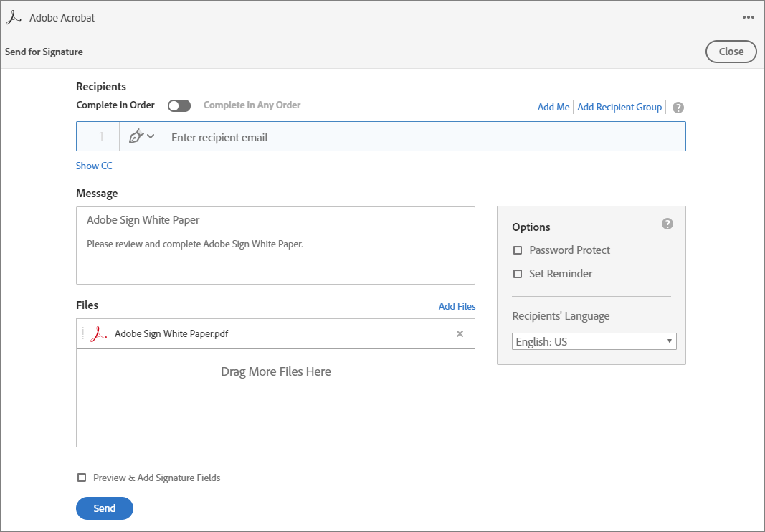Screen dimensions: 765x532
Task: Toggle the Complete in Order switch
Action: [179, 105]
